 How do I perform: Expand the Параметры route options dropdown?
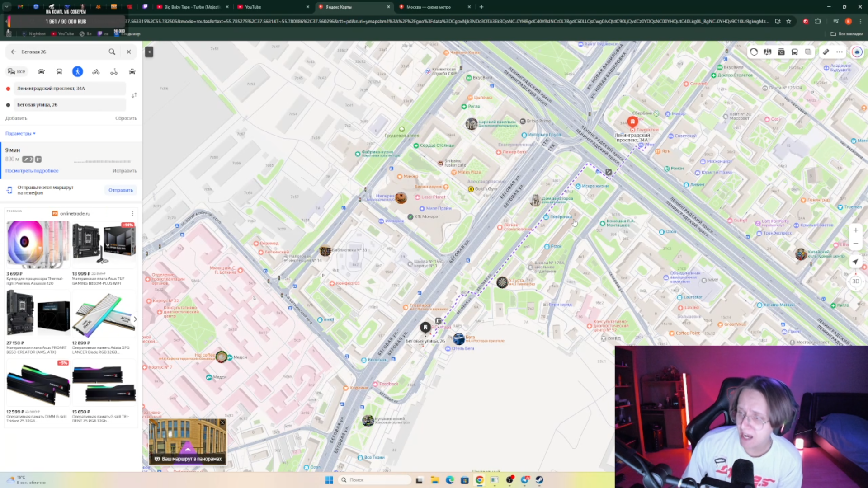(20, 133)
